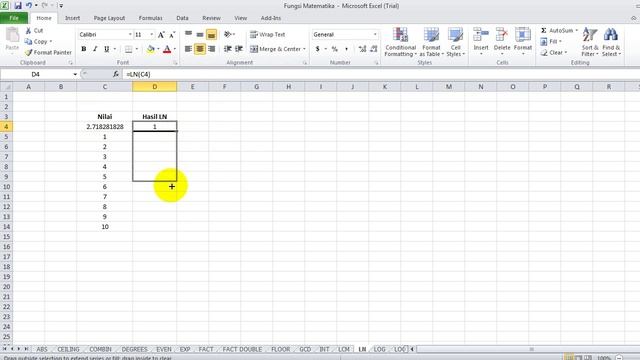Screen dimensions: 640x360
Task: Switch to the Formulas tab
Action: tap(151, 18)
